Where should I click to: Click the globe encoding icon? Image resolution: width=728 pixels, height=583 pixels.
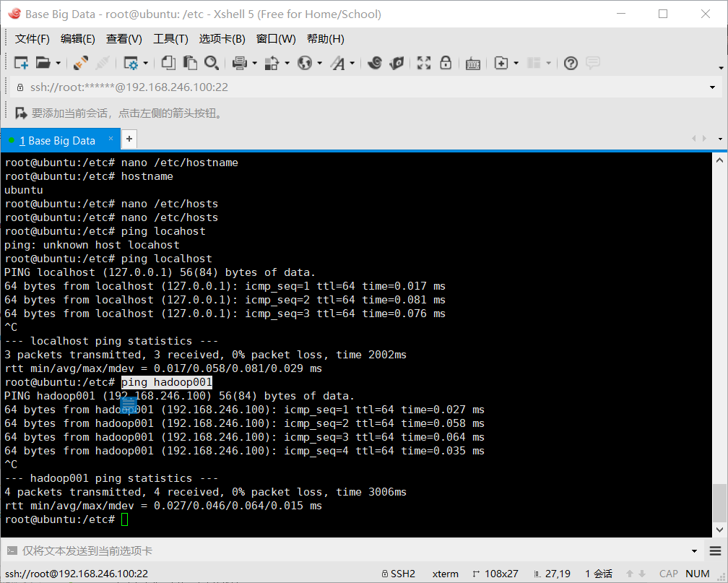point(305,63)
